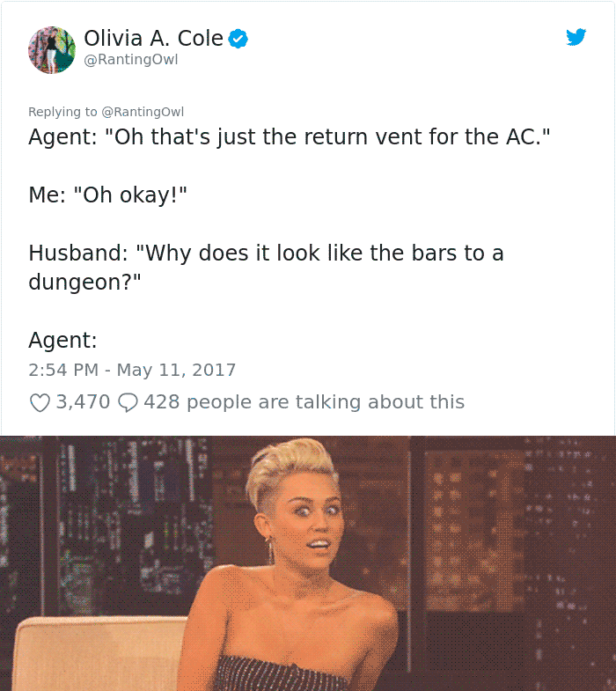Click the 'Replying to' label text

coord(62,112)
